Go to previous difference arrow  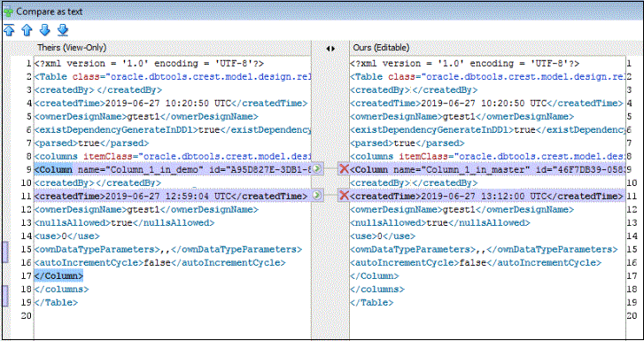coord(27,30)
